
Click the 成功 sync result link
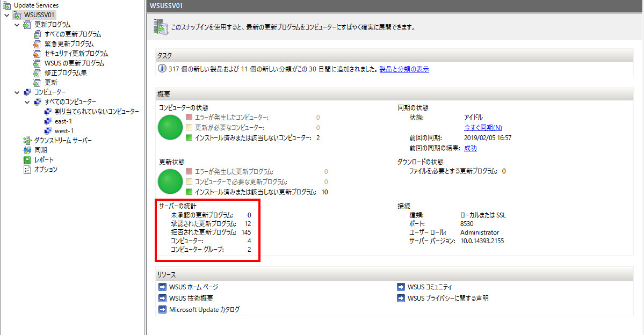click(x=470, y=148)
